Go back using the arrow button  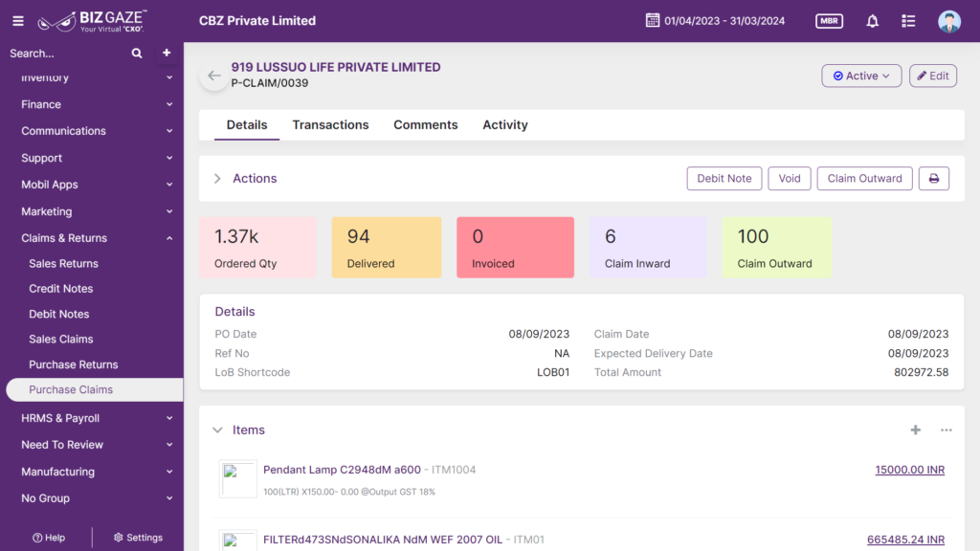214,76
